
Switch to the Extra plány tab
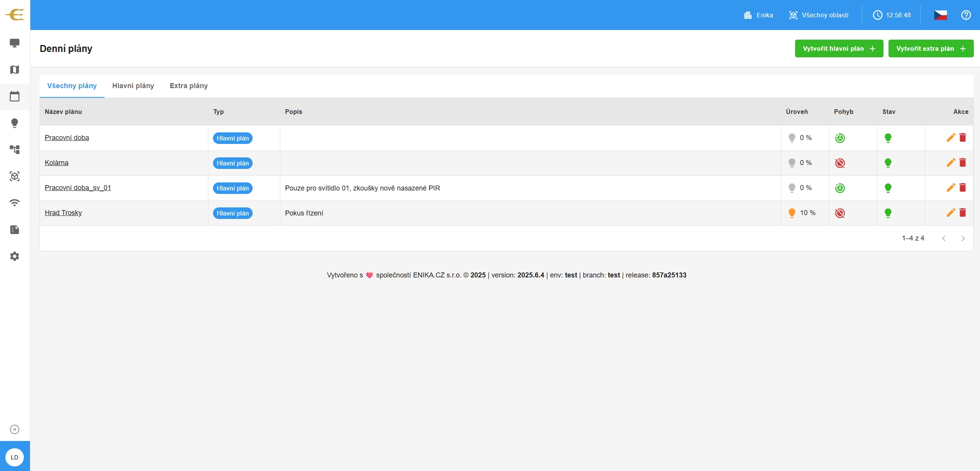click(x=188, y=86)
